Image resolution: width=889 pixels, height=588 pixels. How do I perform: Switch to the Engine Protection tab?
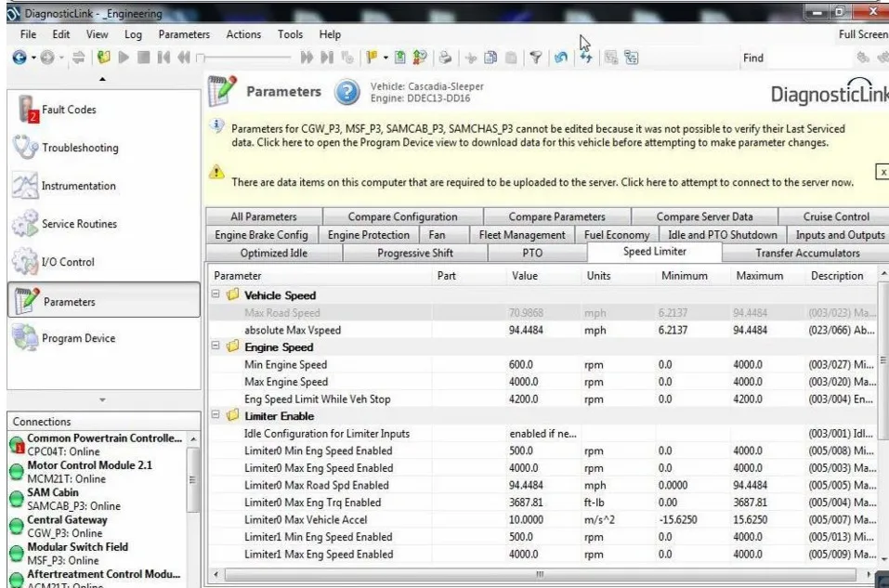coord(369,235)
